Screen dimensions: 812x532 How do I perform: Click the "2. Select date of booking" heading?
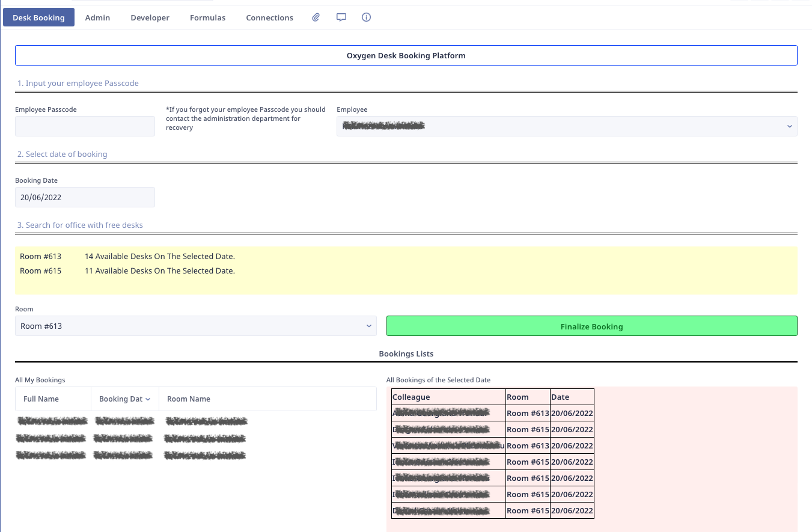tap(63, 154)
